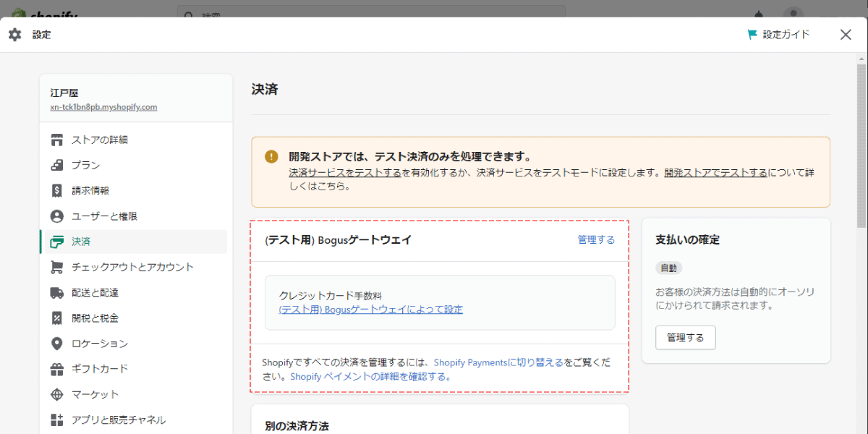Viewport: 868px width, 434px height.
Task: Click the 自動 badge under 支払いの確定
Action: (x=669, y=268)
